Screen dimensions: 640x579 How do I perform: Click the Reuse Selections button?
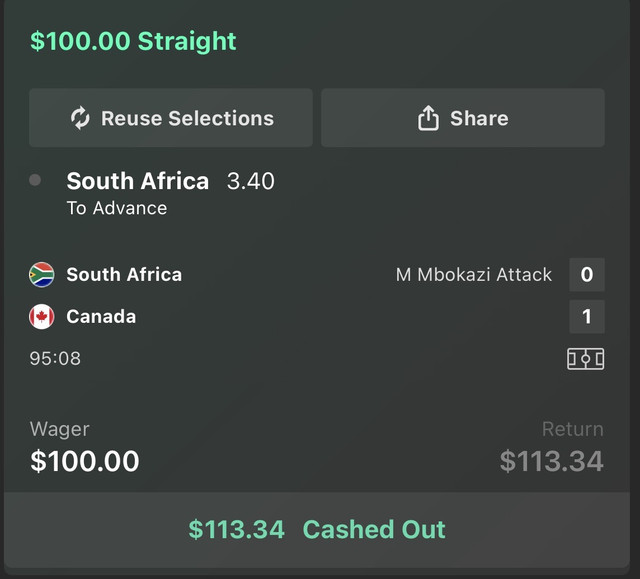171,118
